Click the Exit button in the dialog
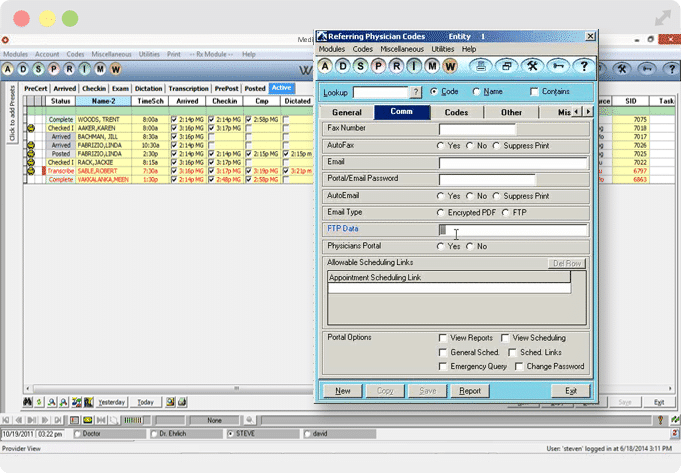Viewport: 681px width, 473px height. [571, 391]
